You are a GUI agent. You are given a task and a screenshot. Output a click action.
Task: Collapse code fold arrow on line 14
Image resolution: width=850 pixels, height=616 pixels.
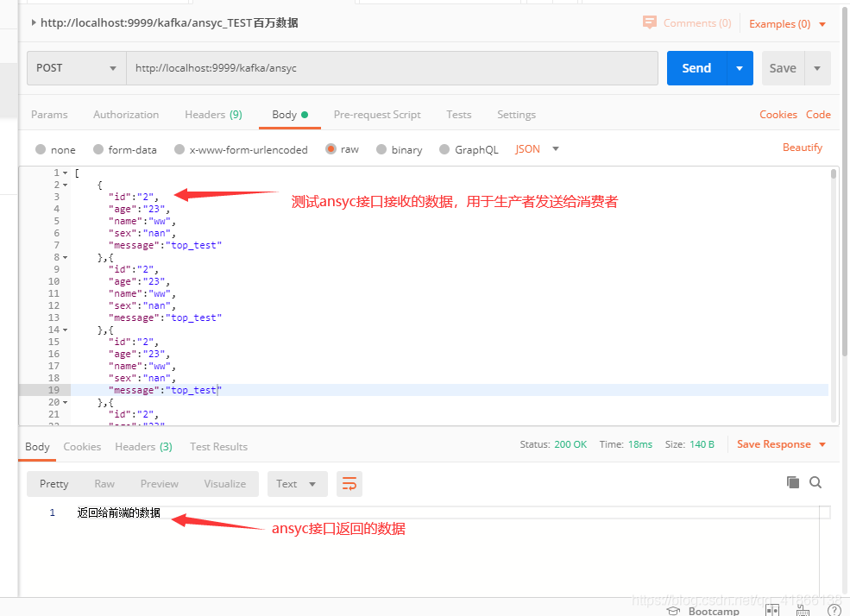tap(65, 330)
